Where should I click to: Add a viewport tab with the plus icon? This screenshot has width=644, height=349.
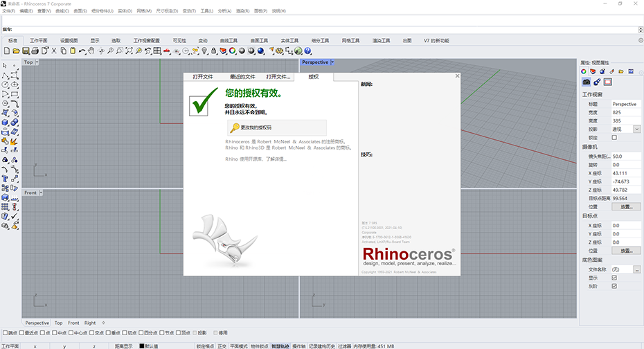pos(103,323)
